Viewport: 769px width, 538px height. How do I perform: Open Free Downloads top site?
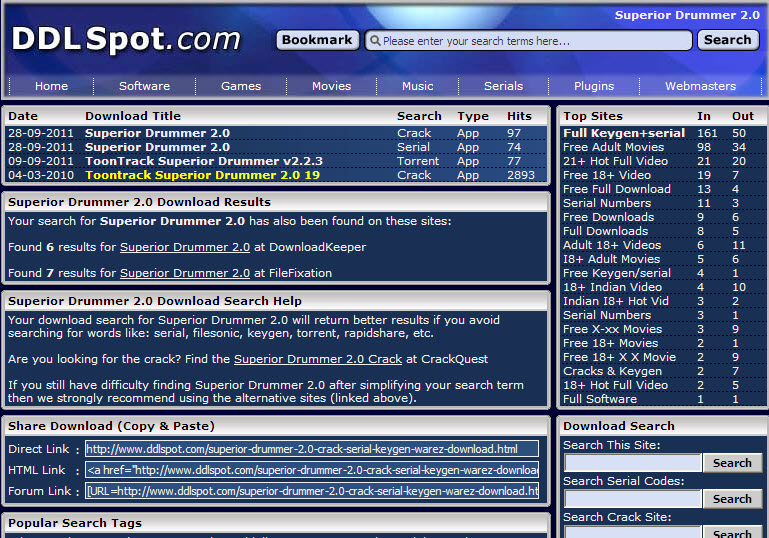tap(608, 217)
